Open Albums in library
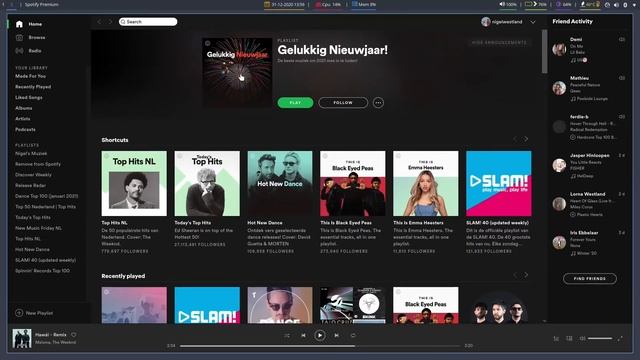640x360 pixels. 24,108
